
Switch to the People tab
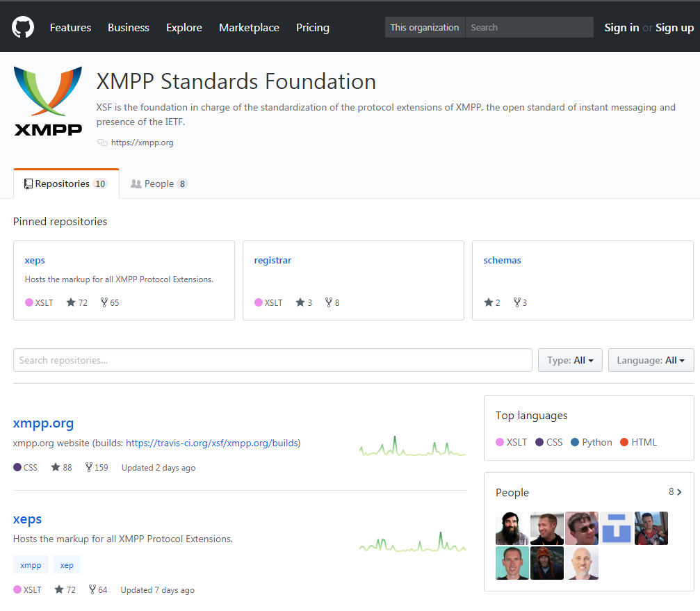[x=159, y=184]
